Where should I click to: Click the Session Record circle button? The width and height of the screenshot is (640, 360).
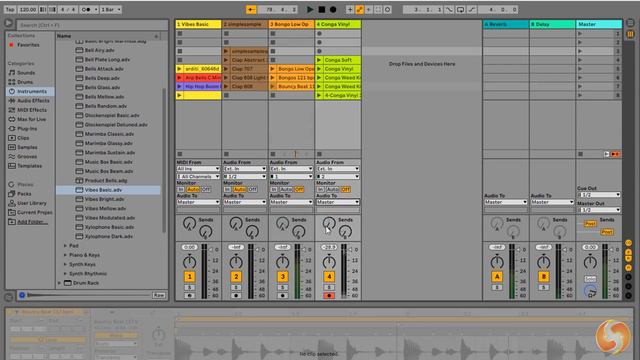[387, 9]
